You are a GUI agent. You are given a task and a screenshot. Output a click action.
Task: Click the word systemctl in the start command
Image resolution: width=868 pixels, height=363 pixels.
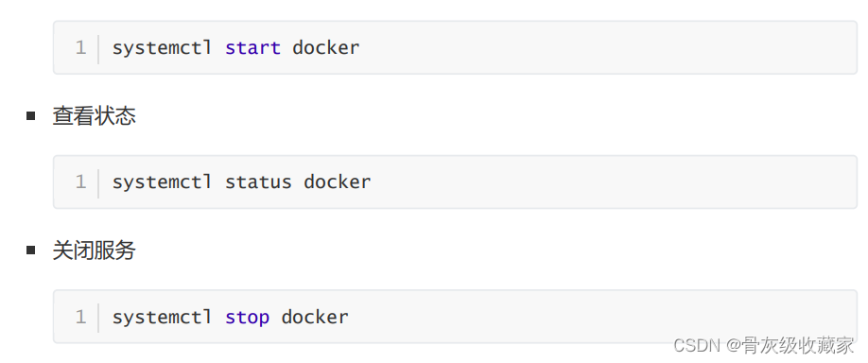pos(163,48)
